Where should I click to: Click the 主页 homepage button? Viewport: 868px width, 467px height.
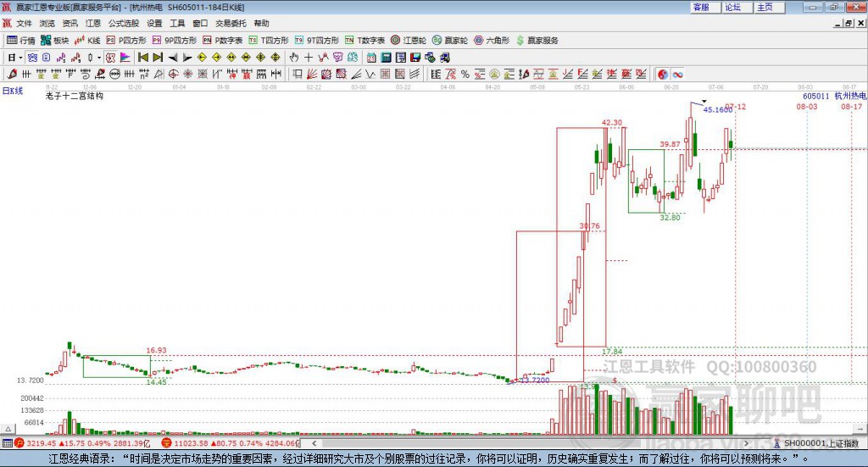[770, 7]
